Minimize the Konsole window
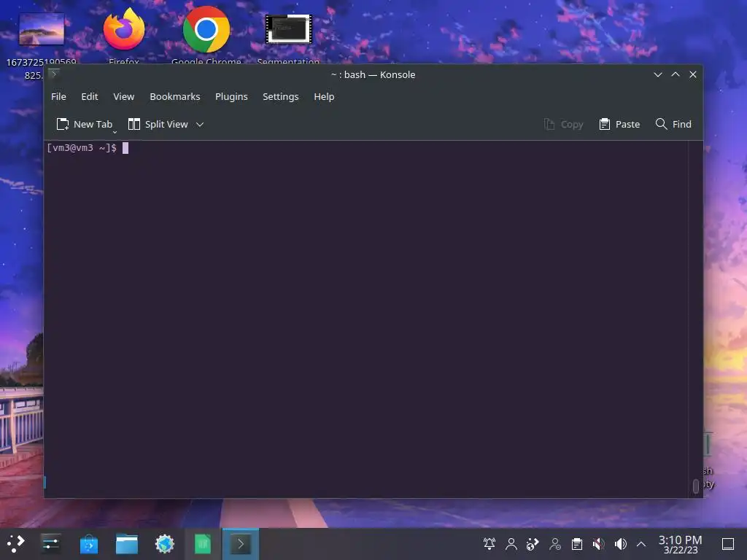Image resolution: width=747 pixels, height=560 pixels. pos(658,75)
